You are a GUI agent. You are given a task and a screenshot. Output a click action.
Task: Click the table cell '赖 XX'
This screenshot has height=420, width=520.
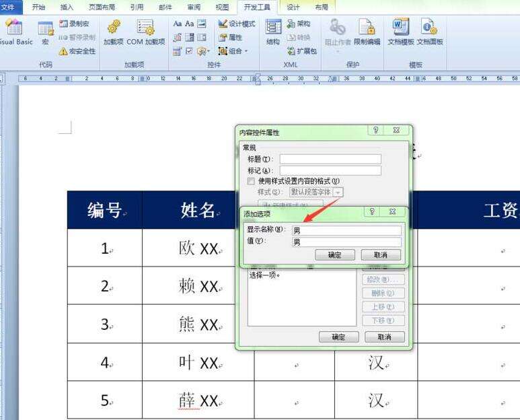(198, 285)
